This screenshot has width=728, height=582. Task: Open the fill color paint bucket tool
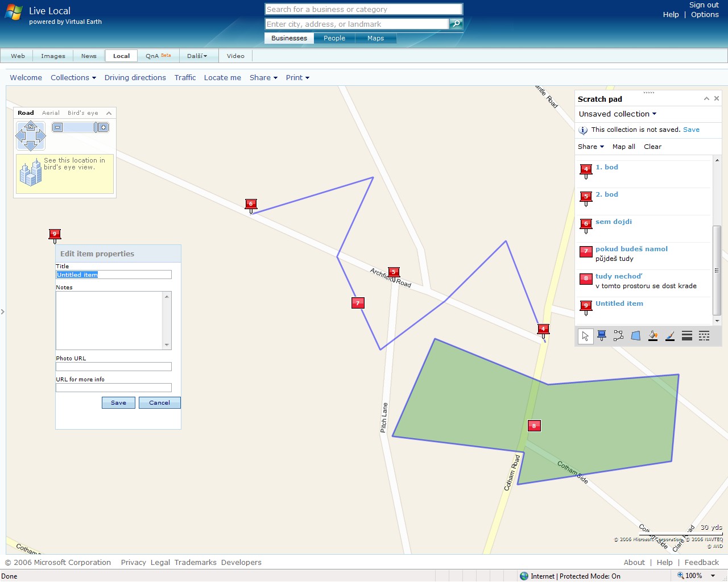pyautogui.click(x=653, y=336)
